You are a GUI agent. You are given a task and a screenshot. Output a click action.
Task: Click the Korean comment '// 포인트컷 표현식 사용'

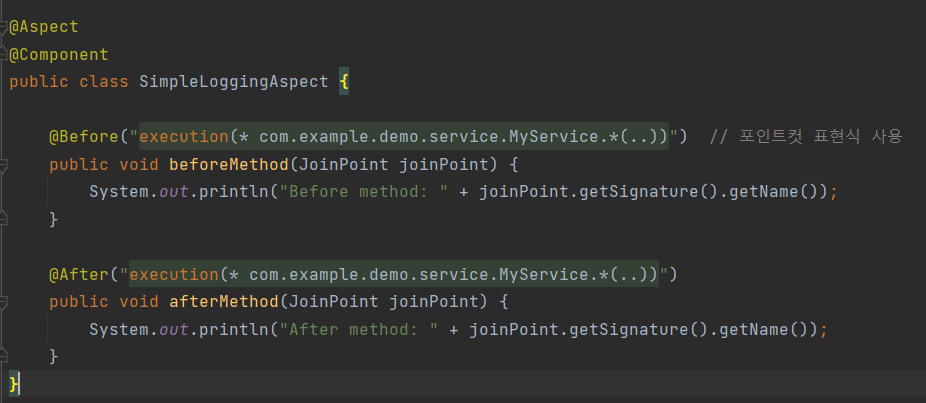click(x=806, y=136)
